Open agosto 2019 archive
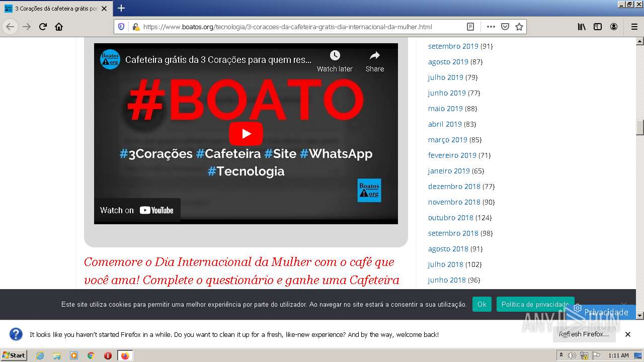This screenshot has height=362, width=644. click(x=448, y=62)
